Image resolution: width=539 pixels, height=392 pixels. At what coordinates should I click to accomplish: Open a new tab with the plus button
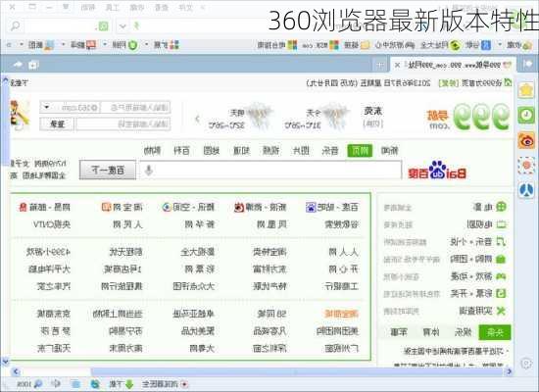380,65
